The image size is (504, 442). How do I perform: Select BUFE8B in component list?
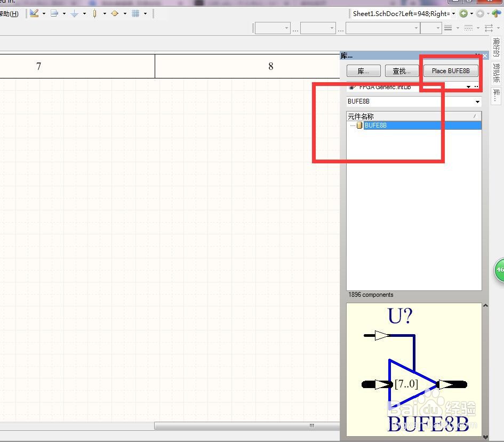pos(423,125)
